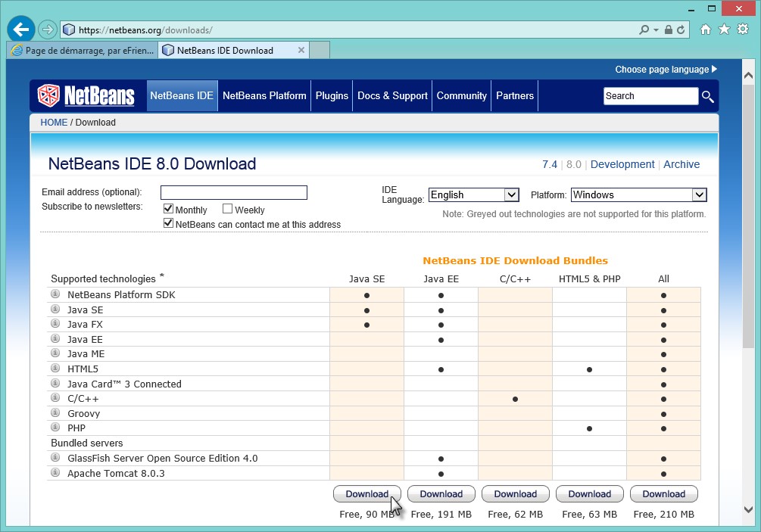Open the Archive link
This screenshot has height=532, width=761.
click(681, 164)
